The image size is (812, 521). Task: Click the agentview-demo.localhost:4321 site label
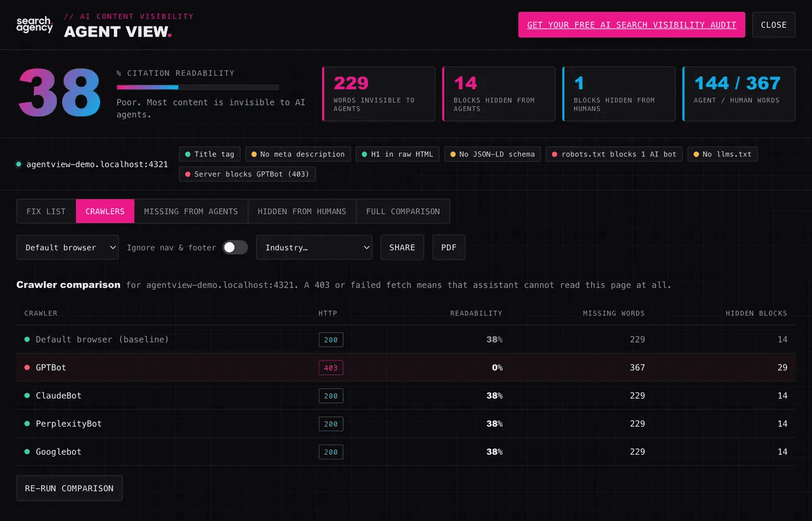click(97, 164)
